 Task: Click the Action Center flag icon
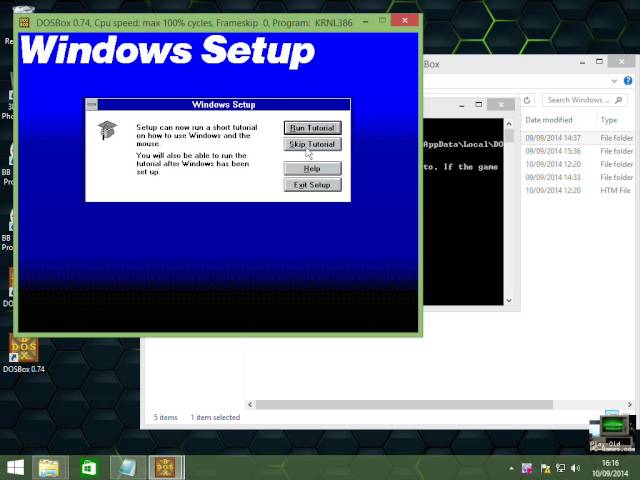click(545, 468)
